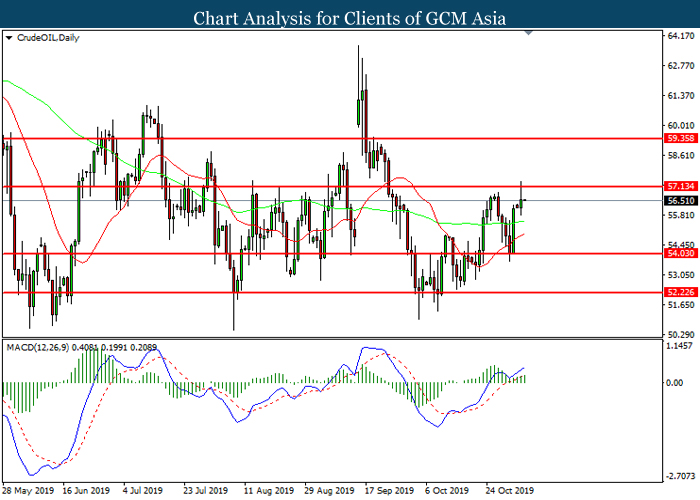This screenshot has width=700, height=500.
Task: Select the 52.226 support price label
Action: click(x=681, y=292)
